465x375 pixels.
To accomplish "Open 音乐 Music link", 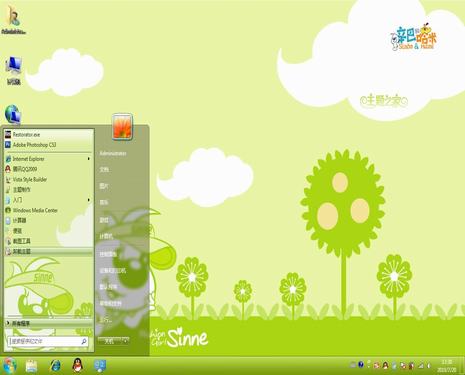I will (104, 202).
